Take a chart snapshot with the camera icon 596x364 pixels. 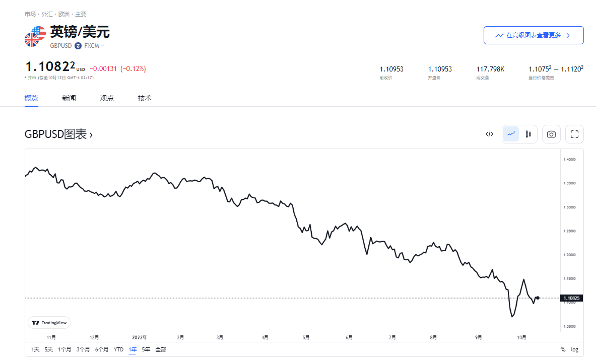(x=551, y=134)
